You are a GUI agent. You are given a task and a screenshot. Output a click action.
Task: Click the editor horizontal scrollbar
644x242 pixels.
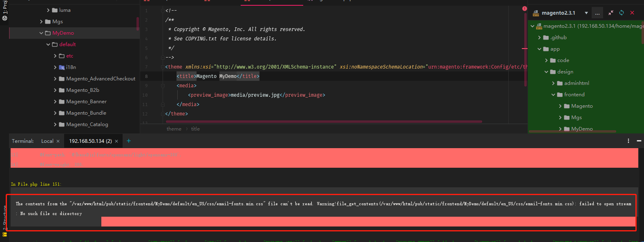(x=323, y=122)
